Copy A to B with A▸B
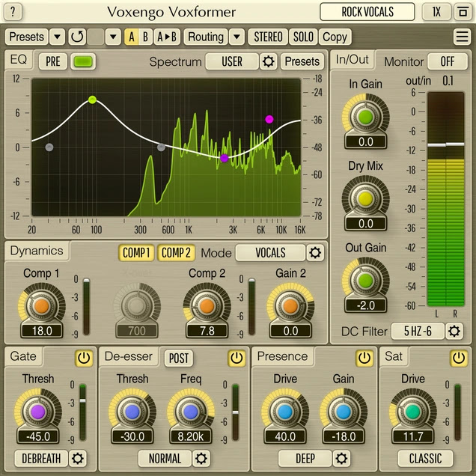 [x=167, y=37]
